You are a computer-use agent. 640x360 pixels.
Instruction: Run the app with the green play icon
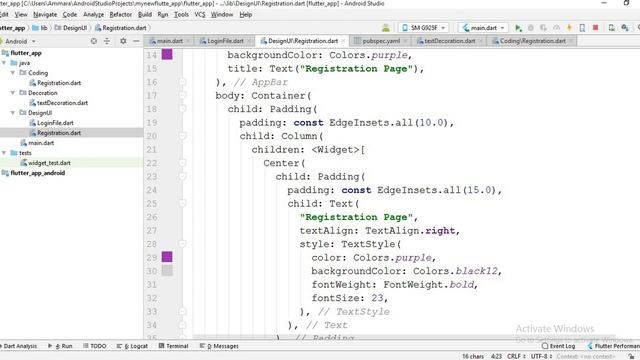pyautogui.click(x=518, y=28)
